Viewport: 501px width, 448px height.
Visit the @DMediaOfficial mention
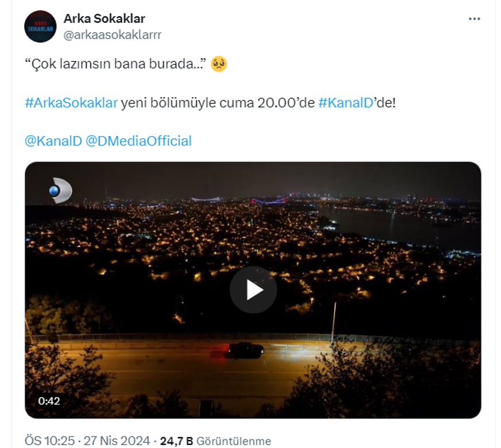[138, 141]
